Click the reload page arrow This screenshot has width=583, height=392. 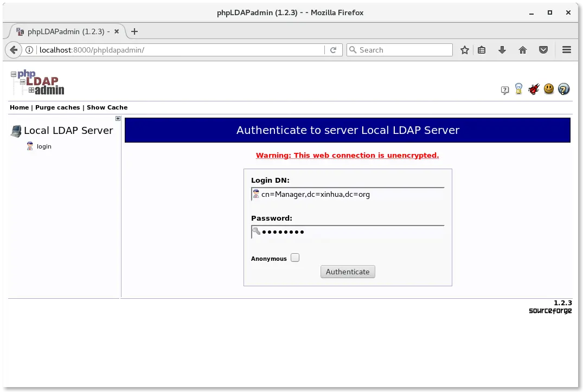pos(333,49)
